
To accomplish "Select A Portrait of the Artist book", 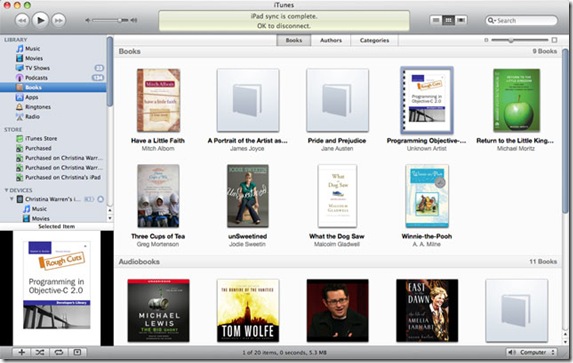I will click(x=248, y=100).
